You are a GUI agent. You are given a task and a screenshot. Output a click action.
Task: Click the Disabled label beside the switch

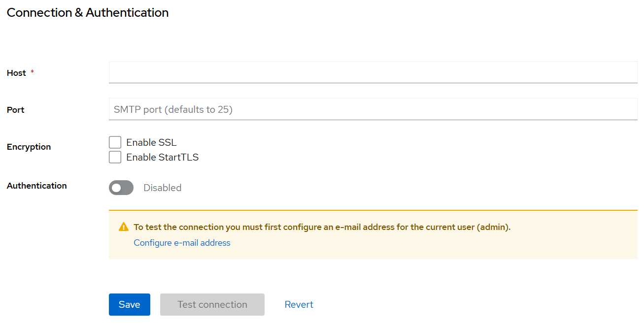click(x=163, y=188)
